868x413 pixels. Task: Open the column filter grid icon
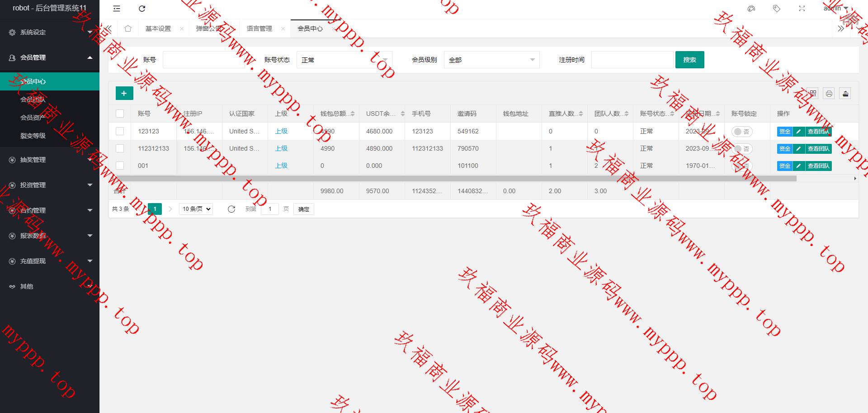pyautogui.click(x=812, y=94)
